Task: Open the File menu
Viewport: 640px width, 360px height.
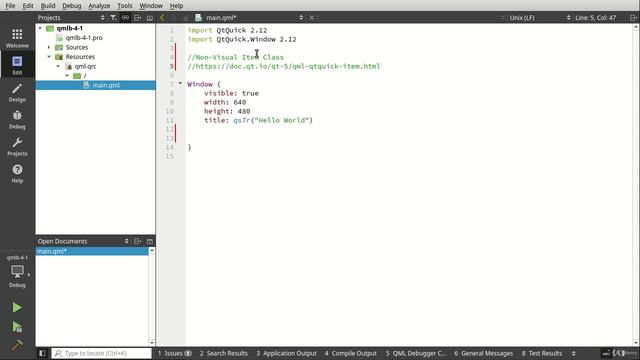Action: [10, 6]
